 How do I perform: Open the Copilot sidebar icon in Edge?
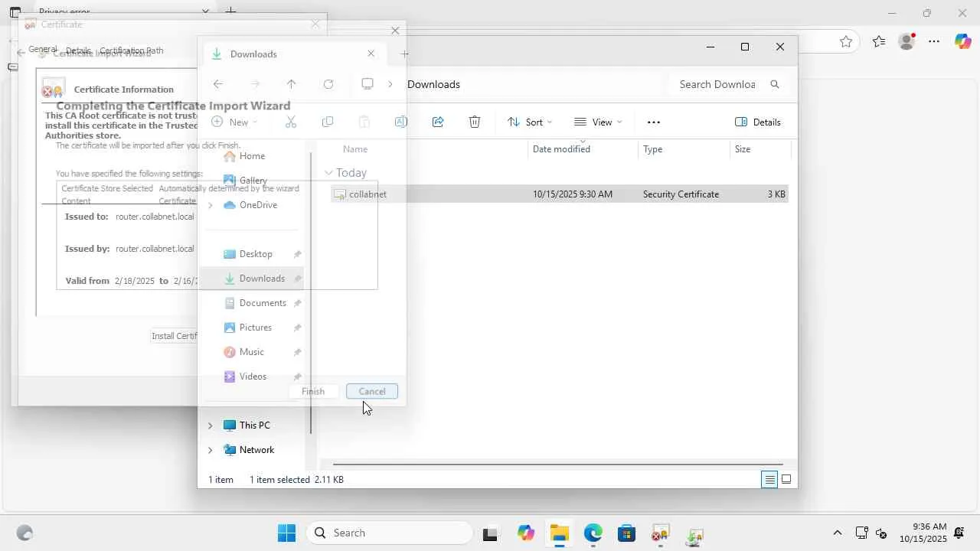(963, 42)
